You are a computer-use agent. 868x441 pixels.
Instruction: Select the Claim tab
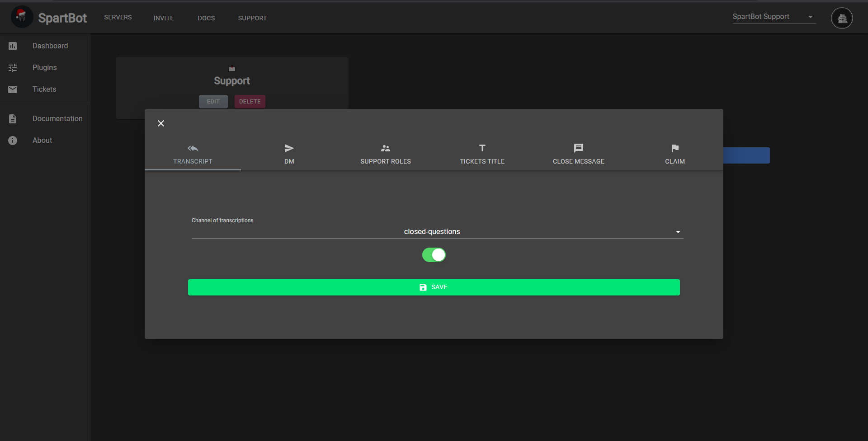675,154
